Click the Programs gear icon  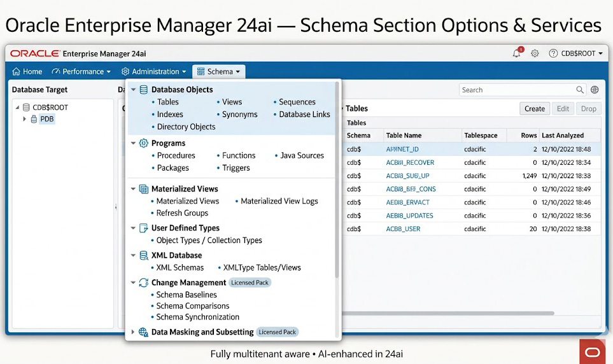143,143
